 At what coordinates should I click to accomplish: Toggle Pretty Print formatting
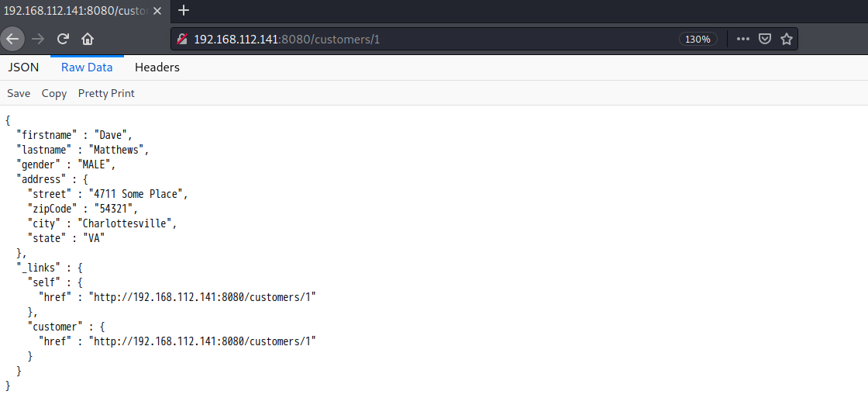(106, 93)
